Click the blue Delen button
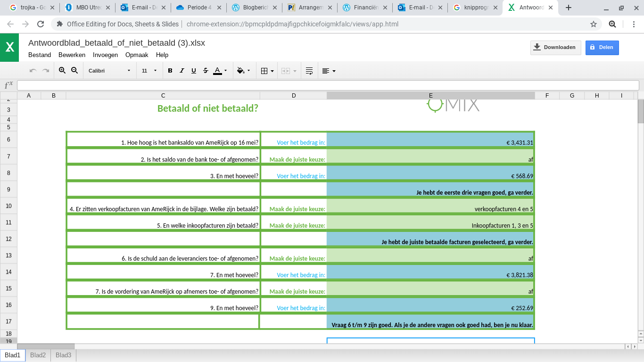The height and width of the screenshot is (362, 644). click(602, 48)
